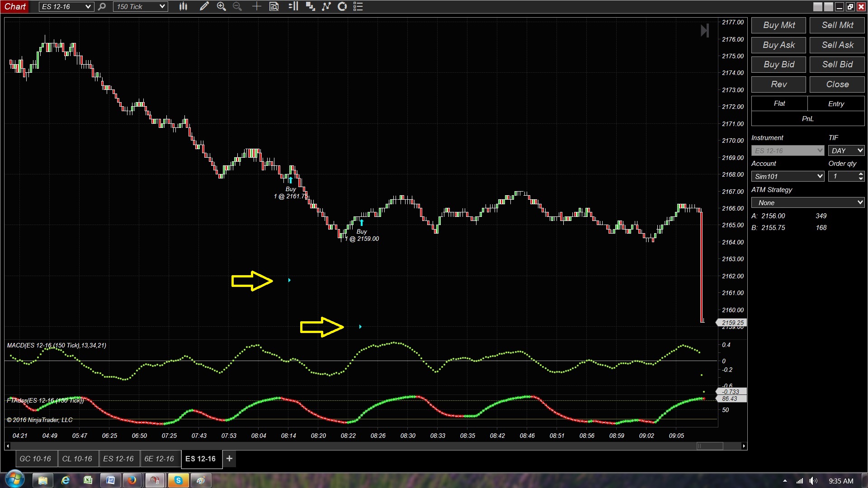Open the strategies circular icon
Image resolution: width=868 pixels, height=488 pixels.
[342, 6]
